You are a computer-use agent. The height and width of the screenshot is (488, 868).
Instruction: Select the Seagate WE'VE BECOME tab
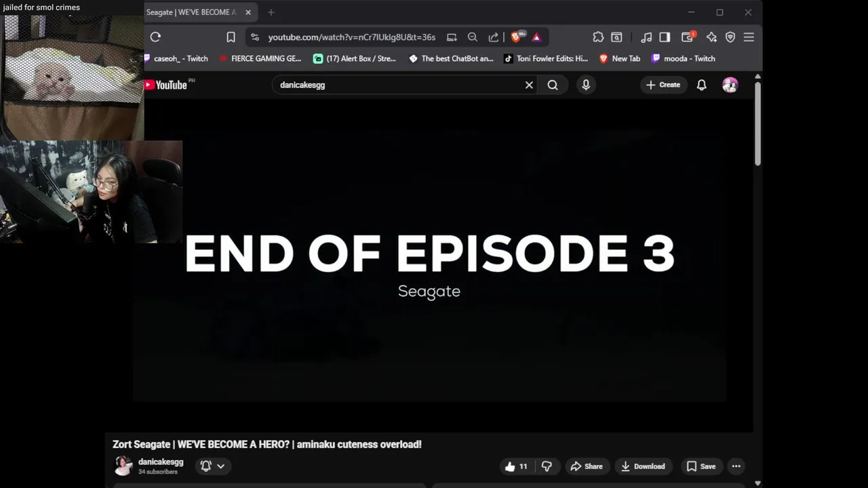click(x=192, y=12)
